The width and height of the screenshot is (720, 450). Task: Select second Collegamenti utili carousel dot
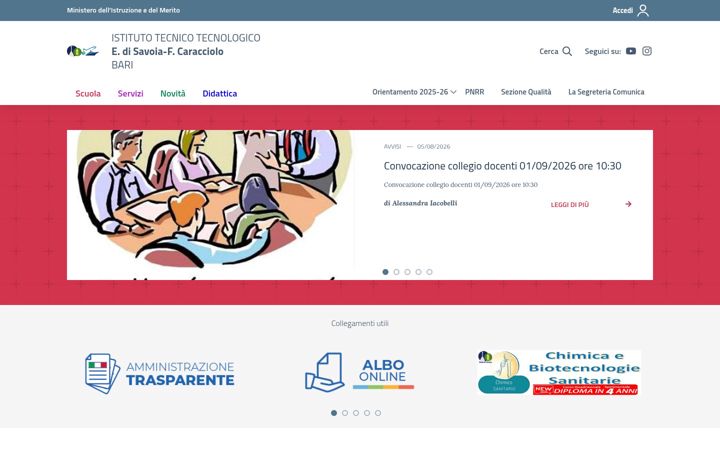click(345, 413)
